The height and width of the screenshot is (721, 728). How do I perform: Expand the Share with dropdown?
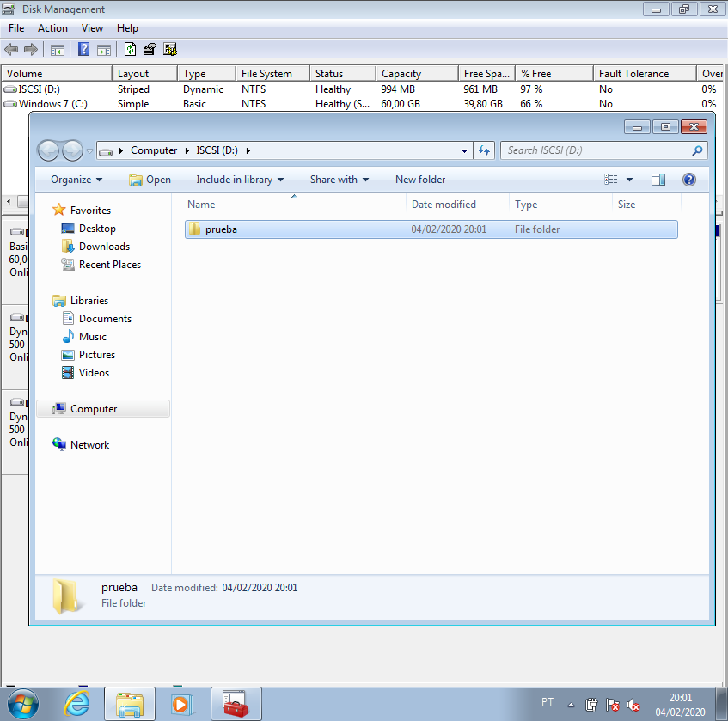point(340,180)
